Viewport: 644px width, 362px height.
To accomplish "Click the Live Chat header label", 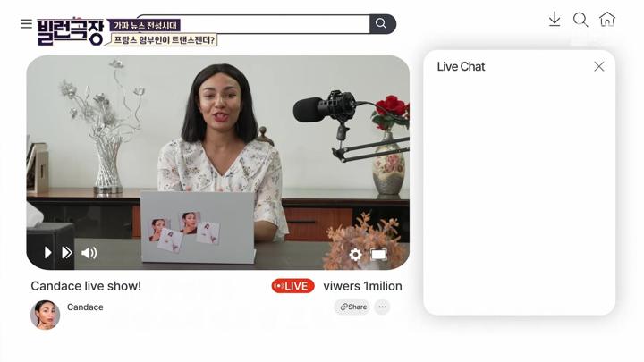I will coord(461,67).
